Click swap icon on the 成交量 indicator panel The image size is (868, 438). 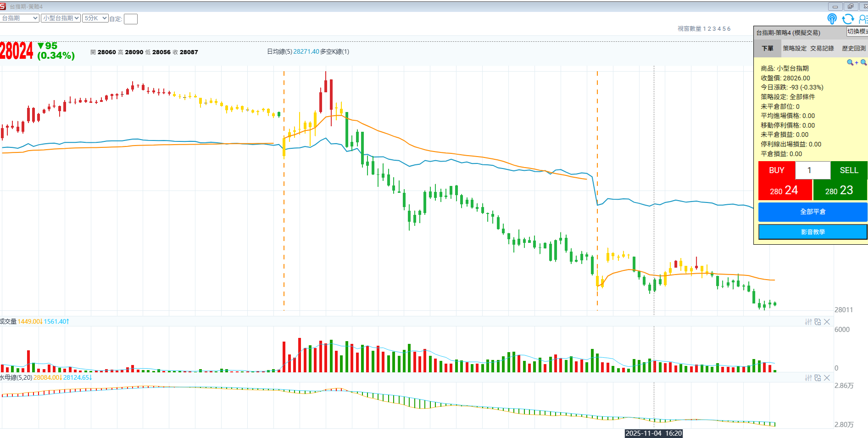point(818,322)
